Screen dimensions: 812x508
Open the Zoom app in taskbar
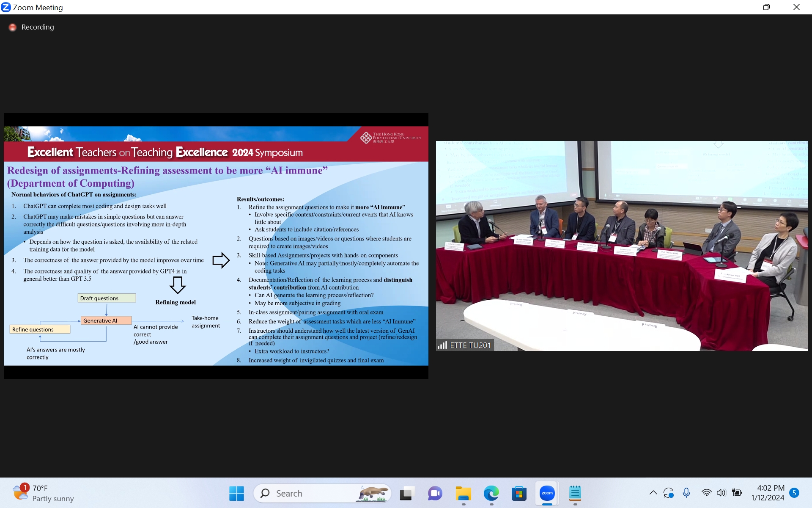(547, 493)
